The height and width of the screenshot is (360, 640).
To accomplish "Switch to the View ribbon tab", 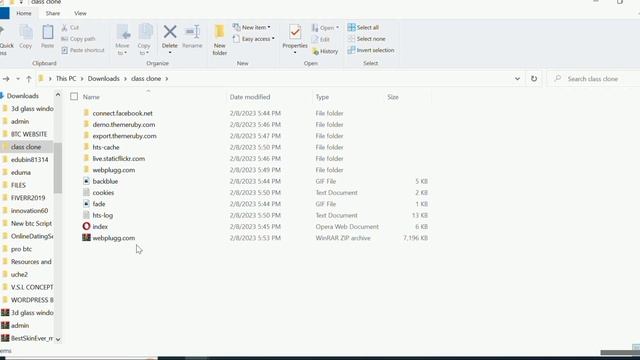I will coord(80,13).
